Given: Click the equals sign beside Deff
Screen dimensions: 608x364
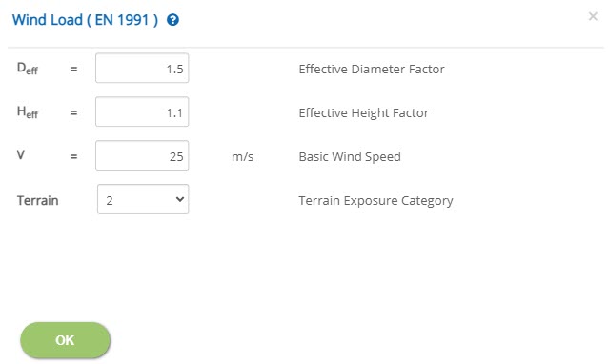Looking at the screenshot, I should pyautogui.click(x=73, y=69).
